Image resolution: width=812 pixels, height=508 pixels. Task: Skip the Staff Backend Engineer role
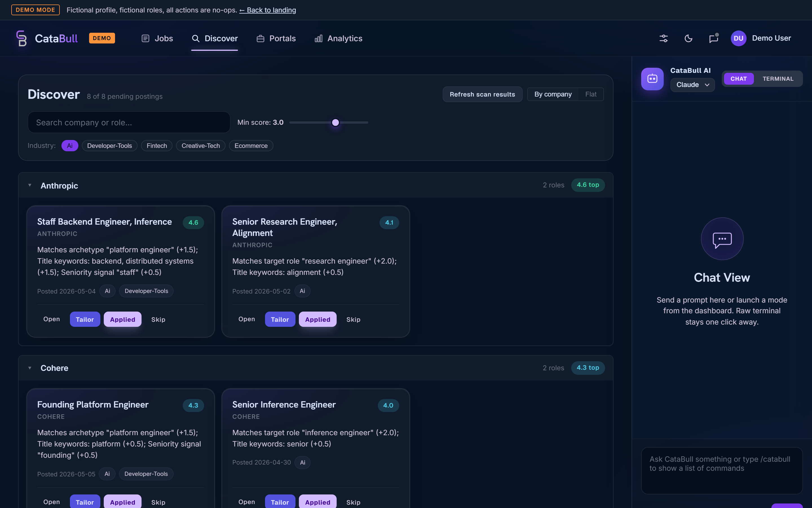[x=158, y=319]
